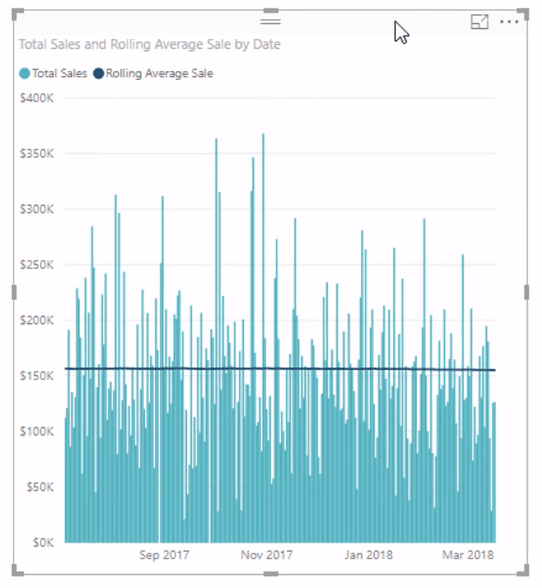The width and height of the screenshot is (542, 588).
Task: Select the Rolling Average Sale legend marker
Action: click(98, 74)
